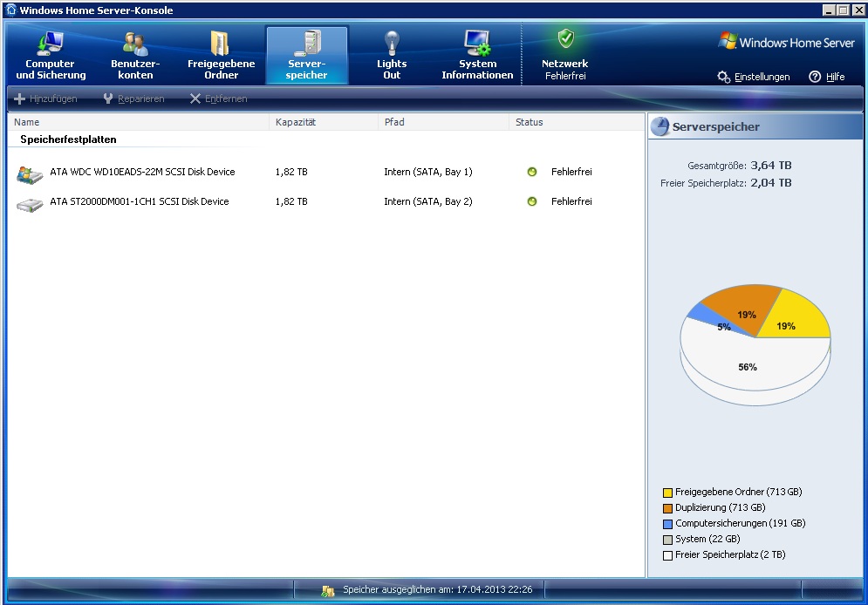
Task: Click the wrench icon next to Reparieren
Action: 108,99
